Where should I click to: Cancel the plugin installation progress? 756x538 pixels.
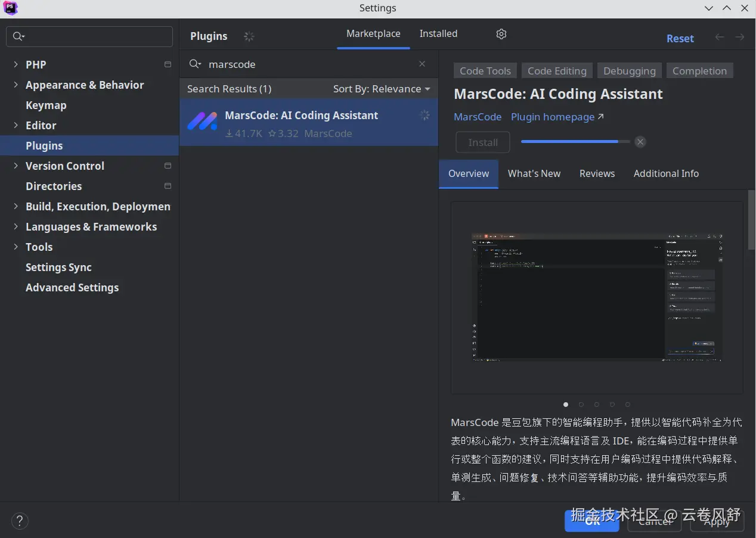(x=640, y=142)
